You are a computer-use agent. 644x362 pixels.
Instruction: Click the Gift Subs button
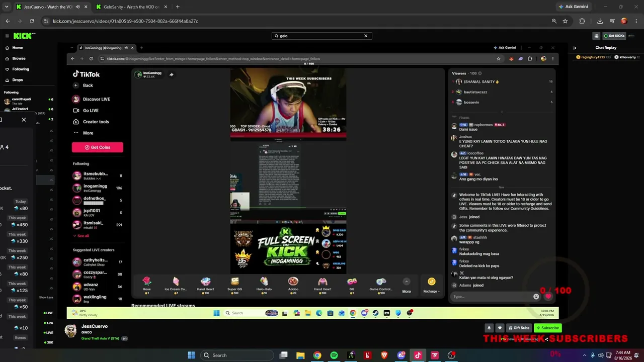(x=519, y=328)
